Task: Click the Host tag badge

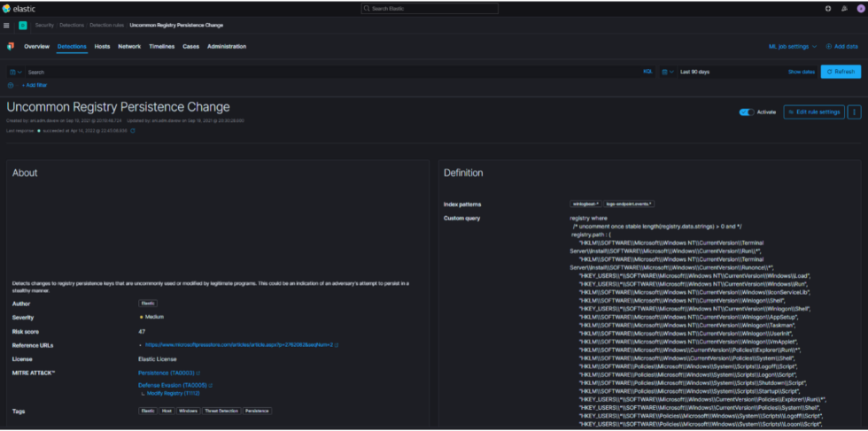Action: [167, 411]
